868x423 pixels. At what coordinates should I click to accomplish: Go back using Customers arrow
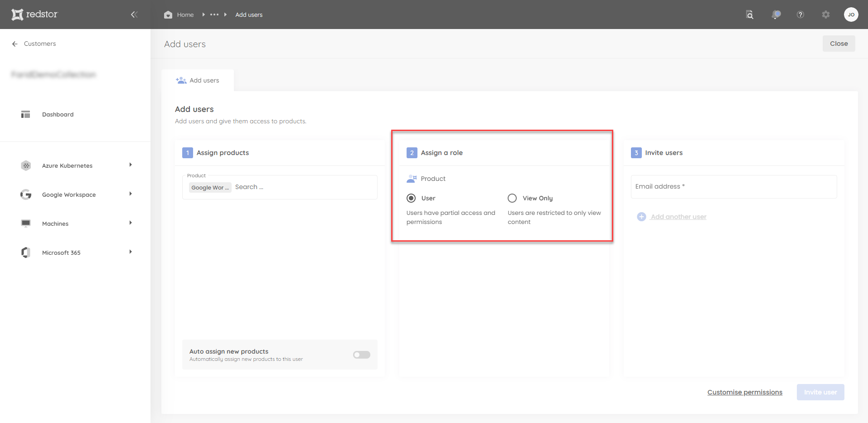(x=15, y=44)
